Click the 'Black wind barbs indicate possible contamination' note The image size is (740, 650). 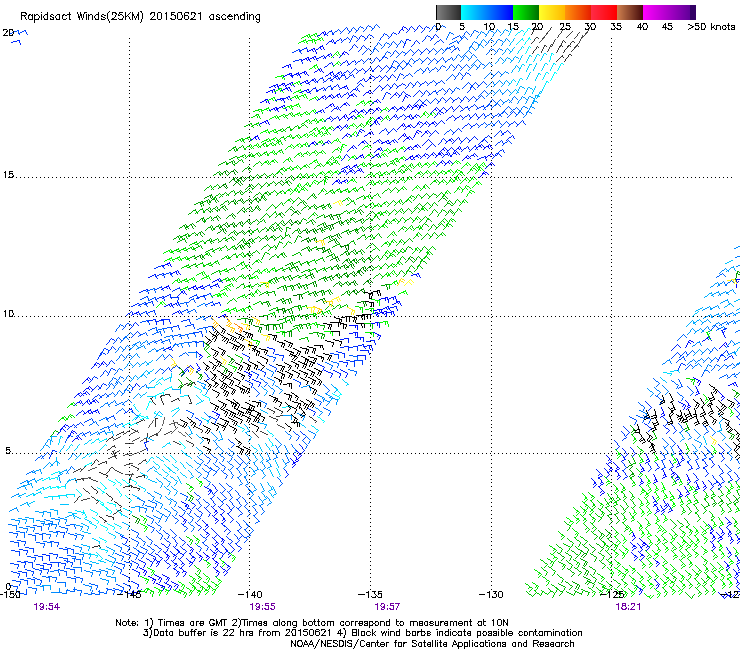click(467, 633)
